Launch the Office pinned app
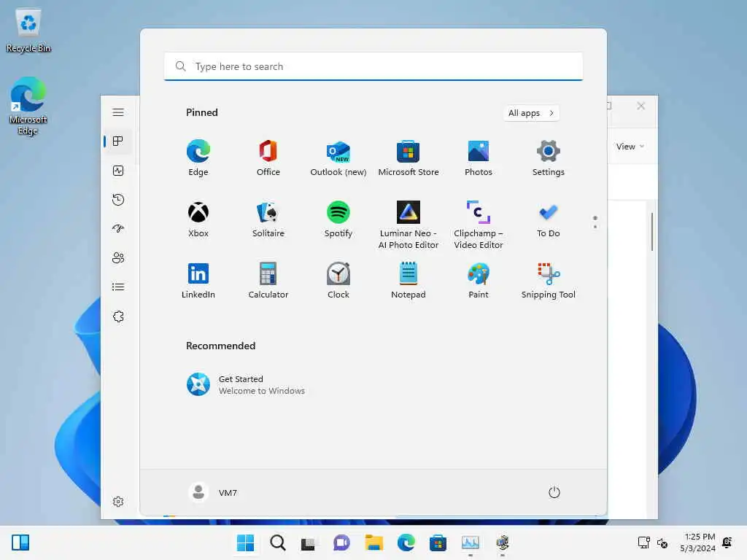Viewport: 747px width, 560px height. pyautogui.click(x=268, y=158)
